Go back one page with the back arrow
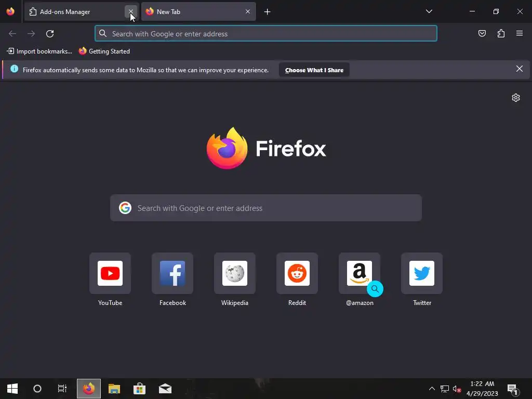The image size is (532, 399). [x=12, y=34]
